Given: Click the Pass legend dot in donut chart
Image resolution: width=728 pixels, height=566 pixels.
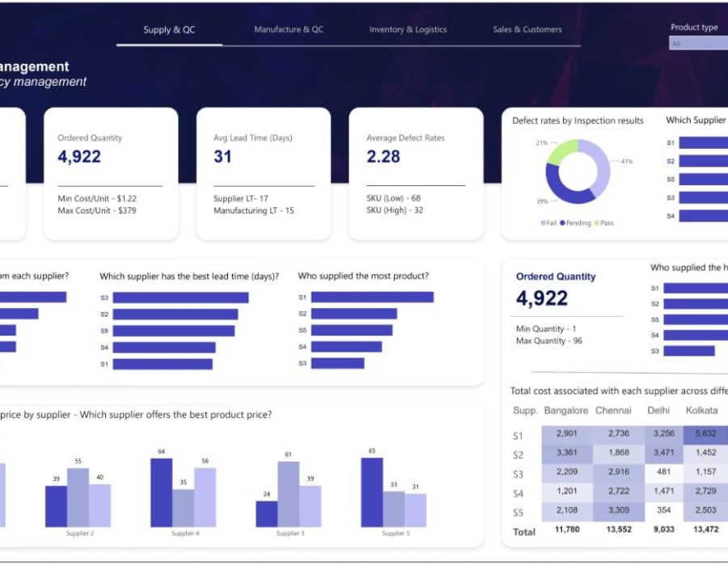Looking at the screenshot, I should [597, 223].
